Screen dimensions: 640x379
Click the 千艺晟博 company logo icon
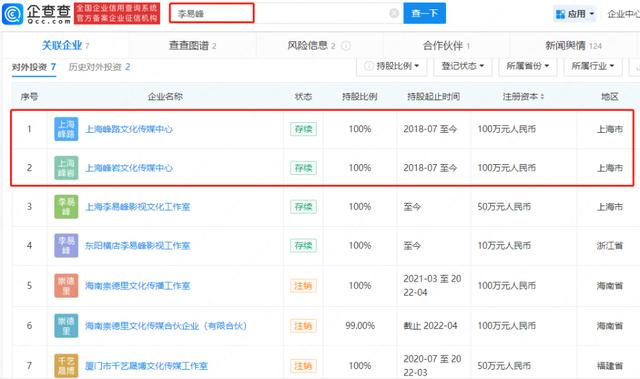click(66, 365)
